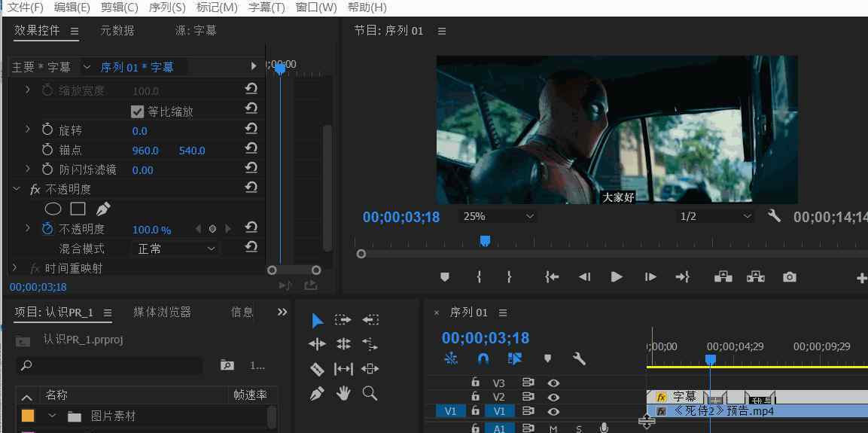This screenshot has height=433, width=868.
Task: Expand the 时间重映射 effect
Action: (x=15, y=268)
